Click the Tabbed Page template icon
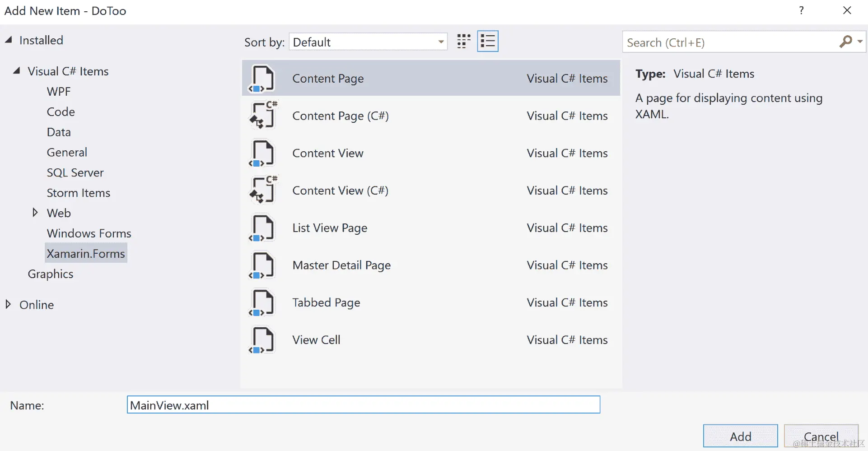The height and width of the screenshot is (451, 868). 261,303
